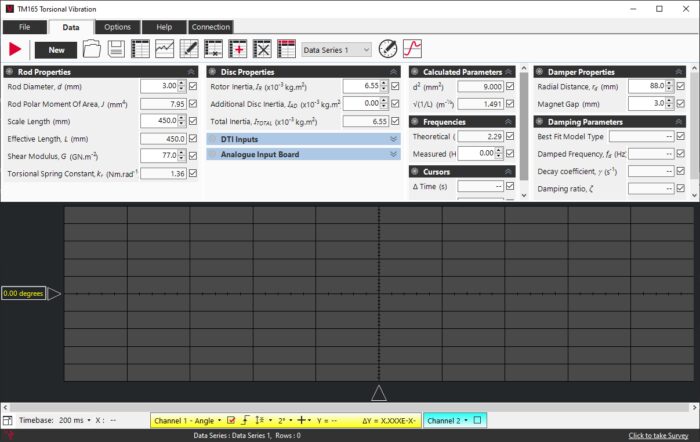Viewport: 700px width, 442px height.
Task: Click the Channel 1 trigger edge icon
Action: (245, 420)
